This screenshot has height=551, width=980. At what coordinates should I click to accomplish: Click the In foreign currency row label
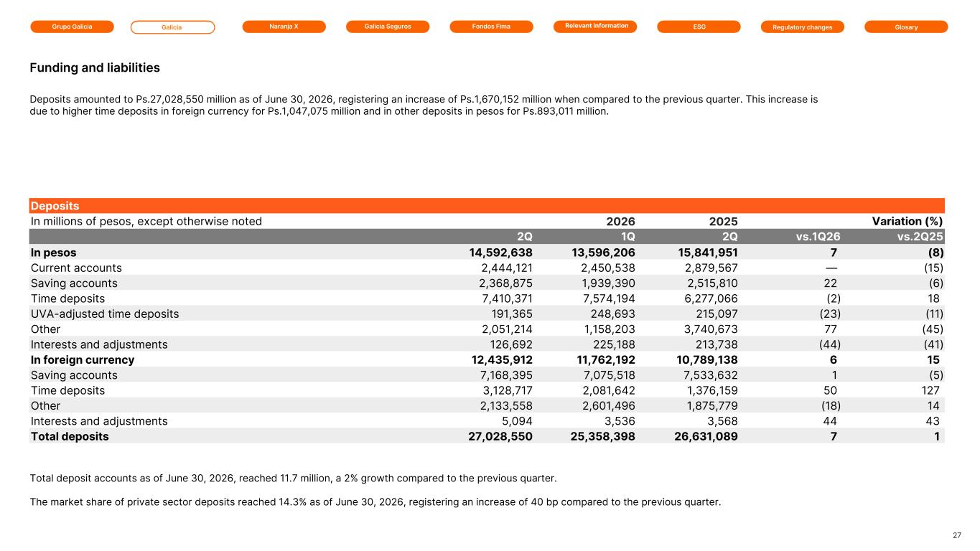pos(83,359)
